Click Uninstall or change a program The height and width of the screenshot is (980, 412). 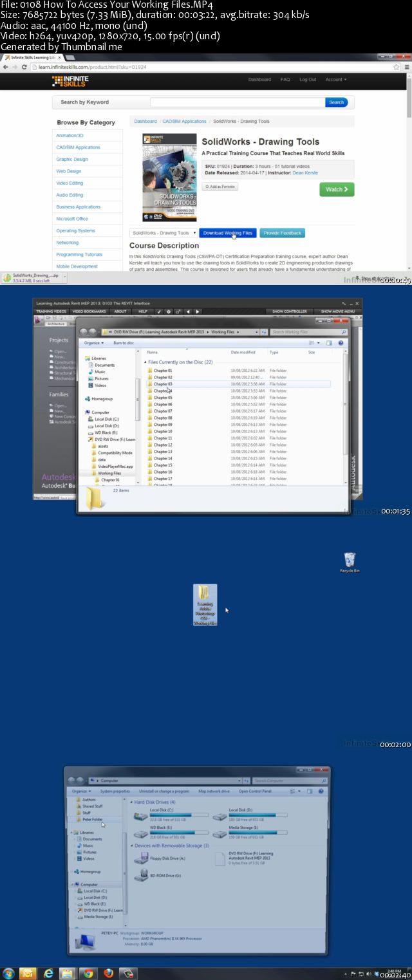(x=164, y=791)
